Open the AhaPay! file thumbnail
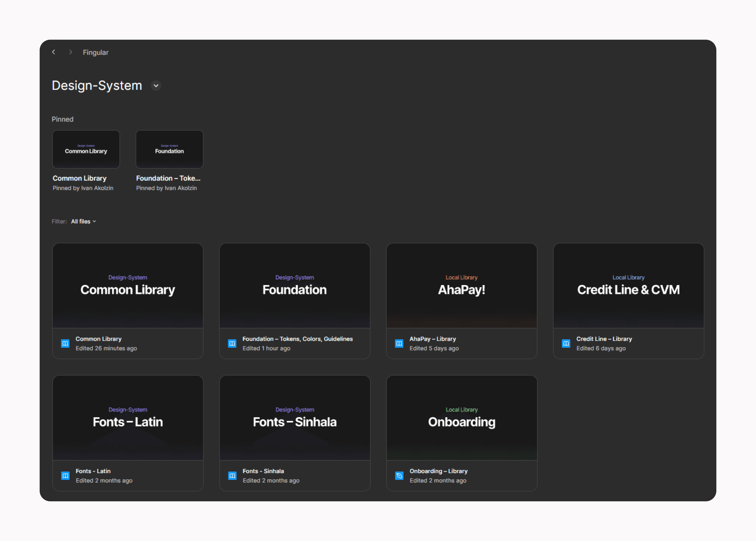This screenshot has width=756, height=541. [461, 286]
